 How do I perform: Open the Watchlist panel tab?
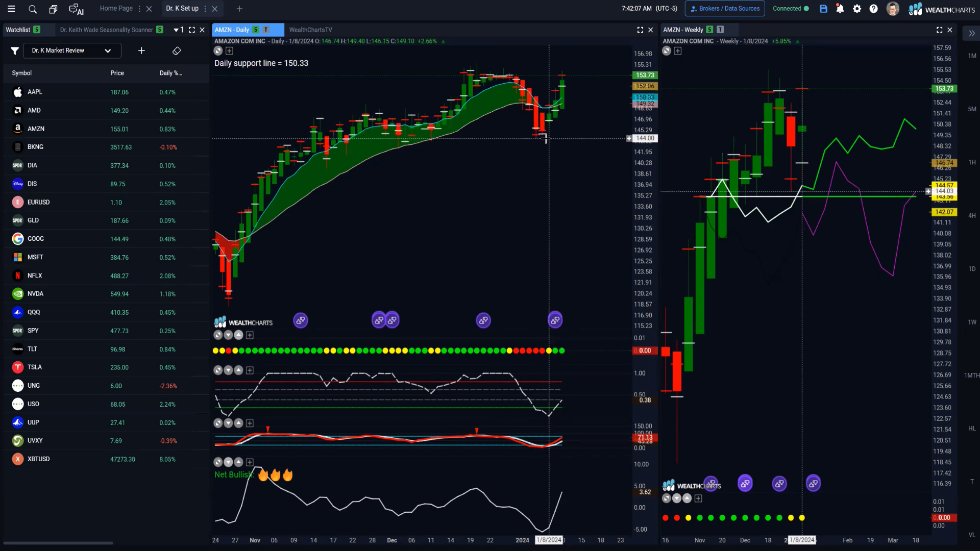click(18, 30)
